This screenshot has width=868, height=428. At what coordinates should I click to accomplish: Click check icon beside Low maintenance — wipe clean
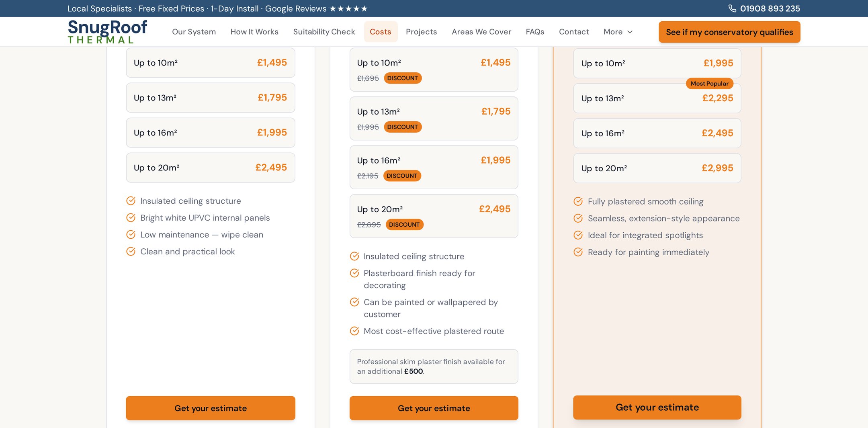[131, 235]
